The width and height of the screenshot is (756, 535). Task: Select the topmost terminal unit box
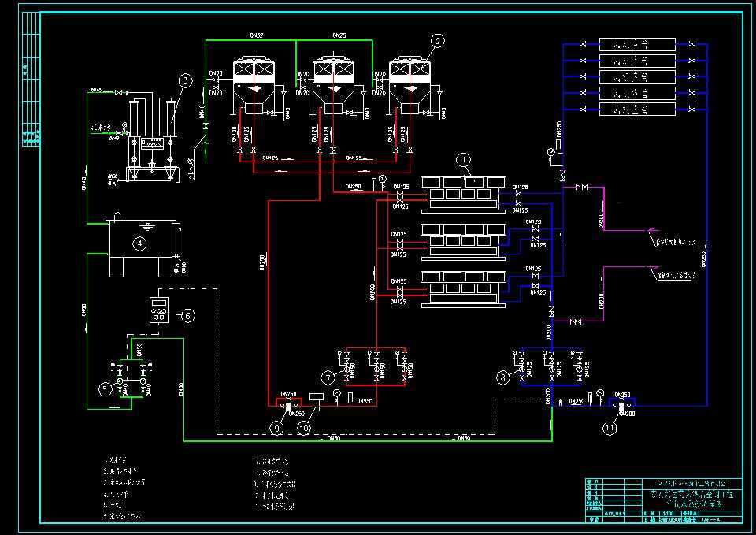(637, 44)
